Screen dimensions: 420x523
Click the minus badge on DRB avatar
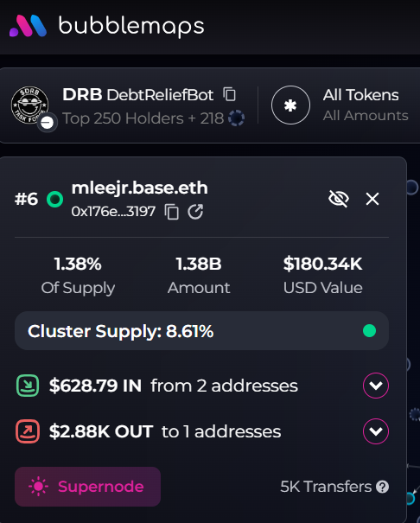(47, 123)
